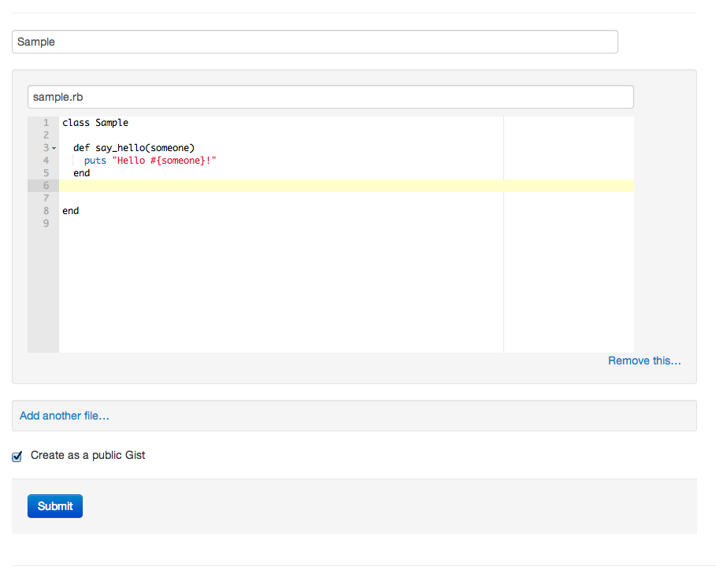The image size is (716, 588).
Task: Select line number 9 in the gutter
Action: (46, 224)
